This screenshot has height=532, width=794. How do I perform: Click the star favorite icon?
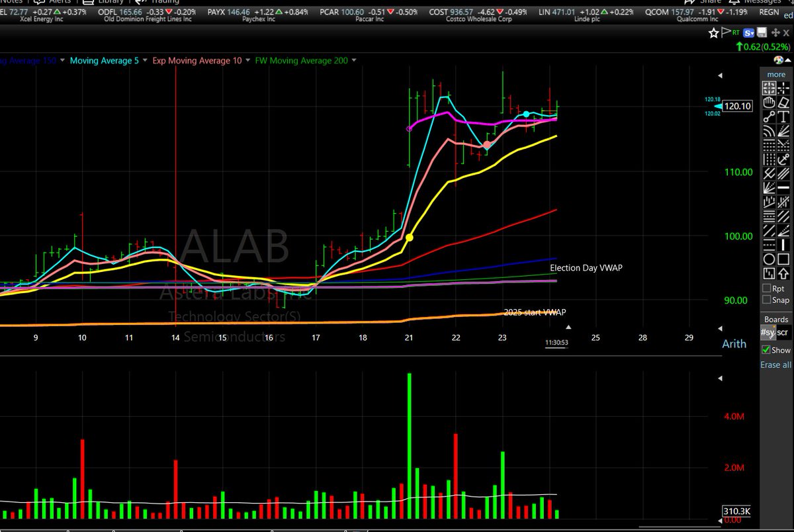coord(713,32)
